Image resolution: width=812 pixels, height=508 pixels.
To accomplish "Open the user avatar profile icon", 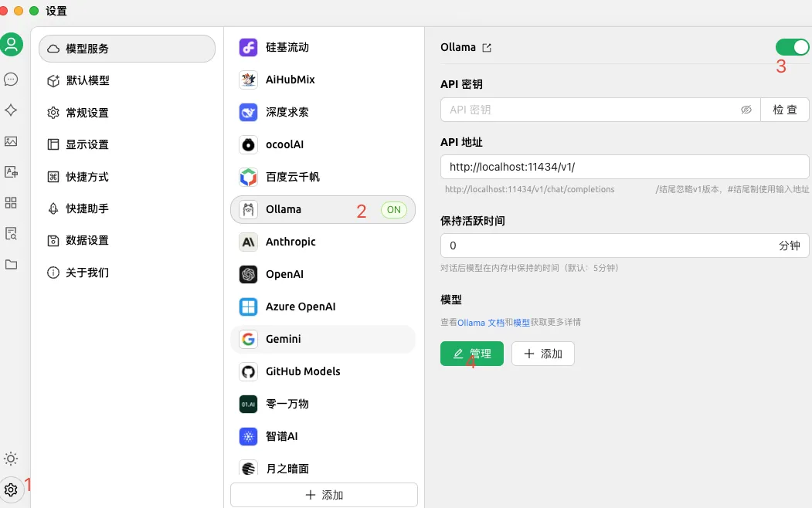I will click(11, 45).
